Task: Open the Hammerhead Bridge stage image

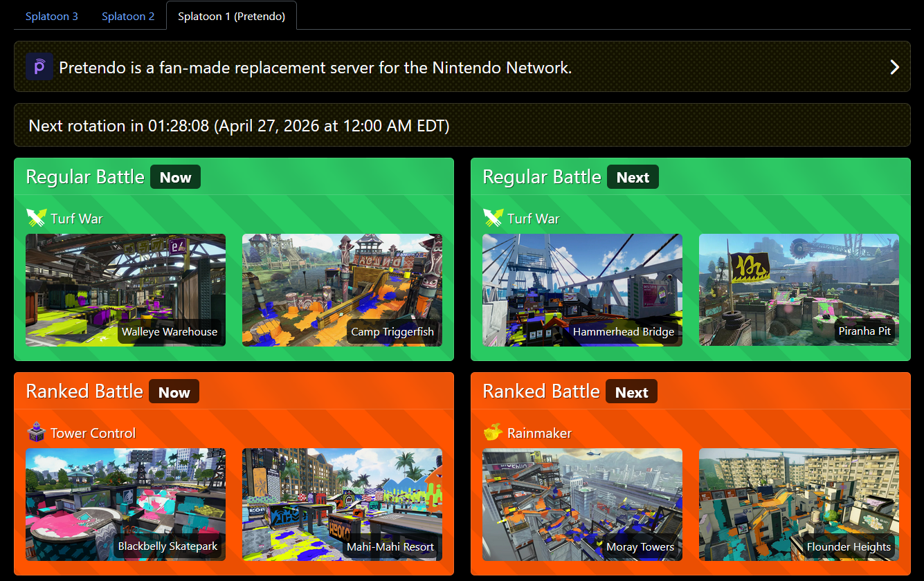Action: tap(582, 290)
